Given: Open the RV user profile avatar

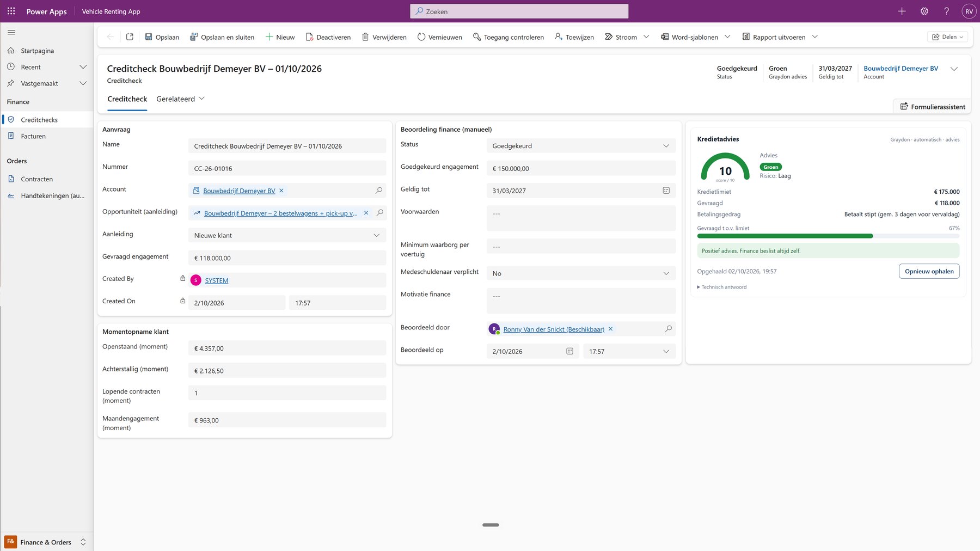Looking at the screenshot, I should coord(969,11).
